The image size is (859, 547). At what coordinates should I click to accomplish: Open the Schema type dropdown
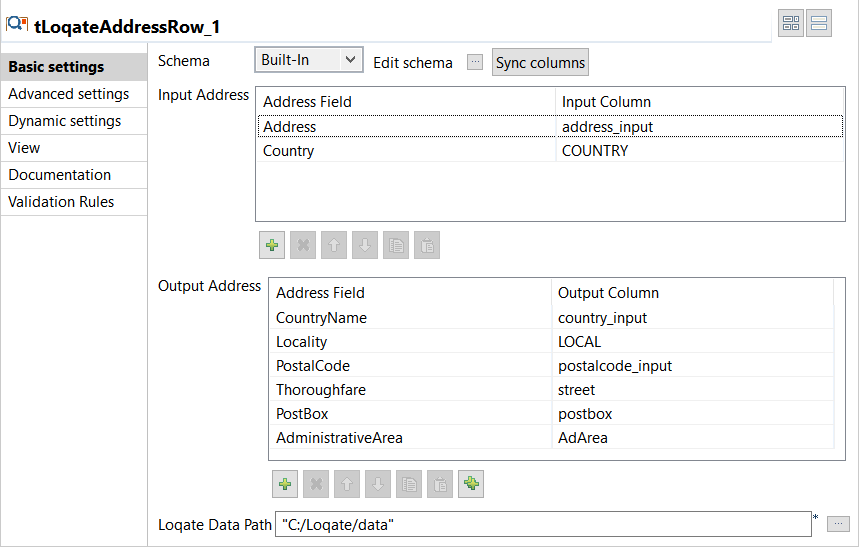308,60
